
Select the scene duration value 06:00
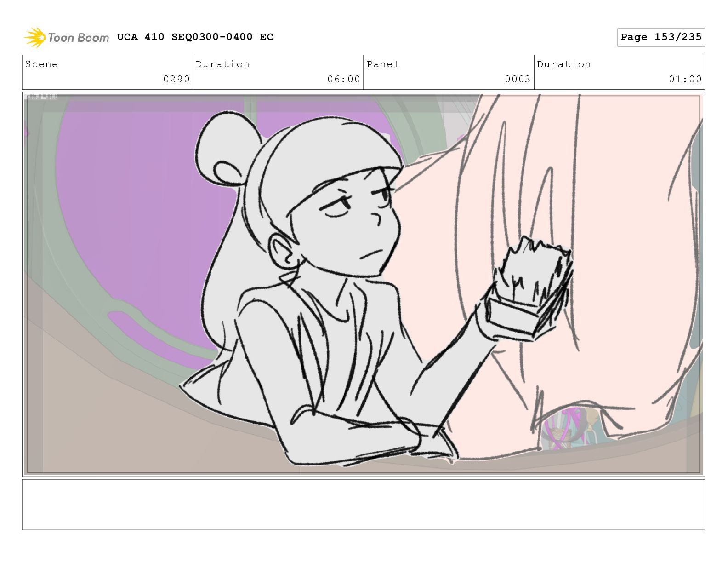[344, 79]
